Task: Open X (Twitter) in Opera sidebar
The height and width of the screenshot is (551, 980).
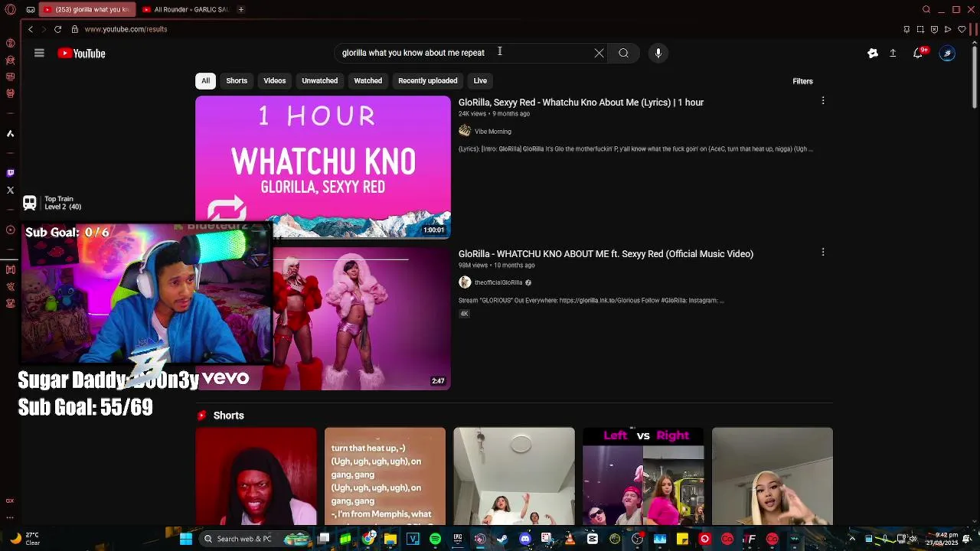Action: [10, 190]
